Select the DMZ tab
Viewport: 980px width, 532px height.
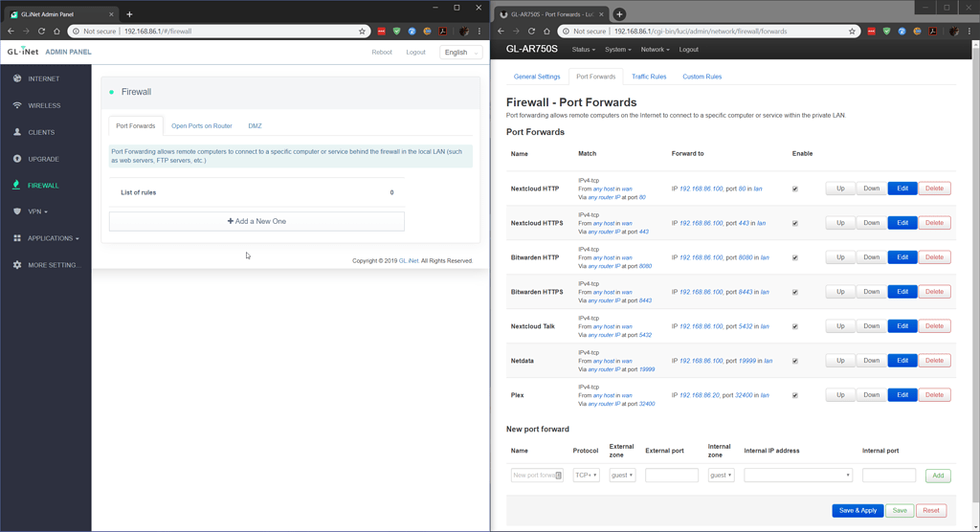[x=255, y=125]
